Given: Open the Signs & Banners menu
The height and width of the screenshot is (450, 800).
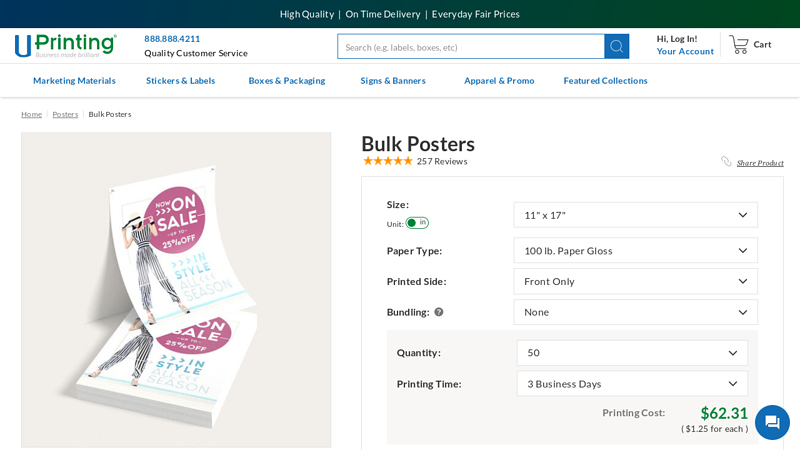Looking at the screenshot, I should [x=393, y=81].
